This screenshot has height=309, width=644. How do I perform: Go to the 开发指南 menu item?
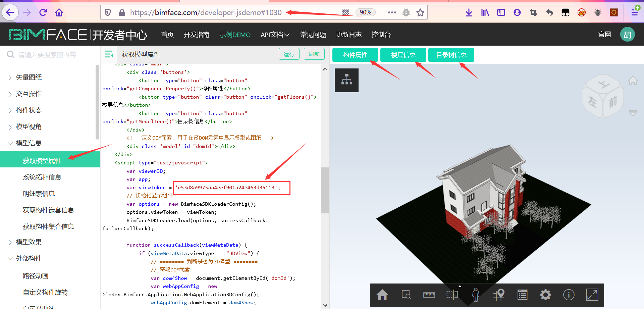coord(197,35)
